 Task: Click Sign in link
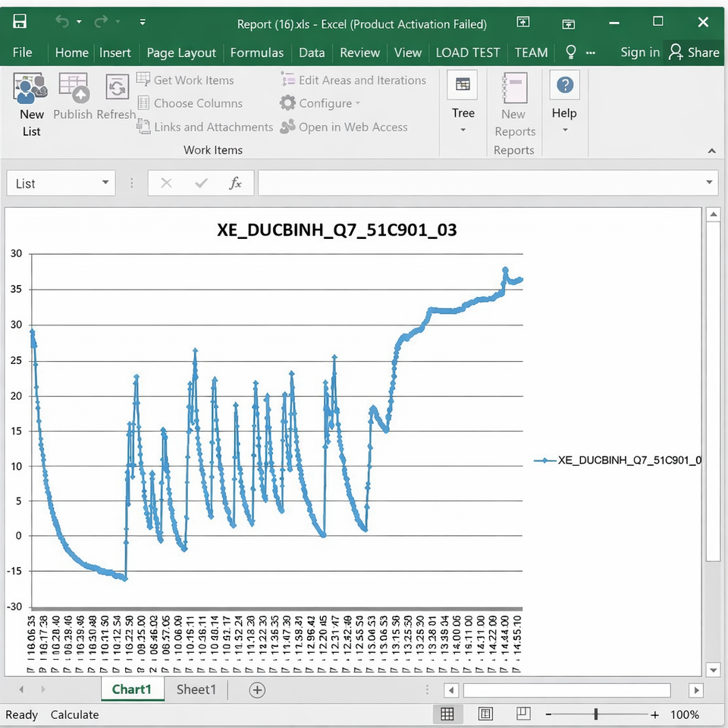[639, 52]
